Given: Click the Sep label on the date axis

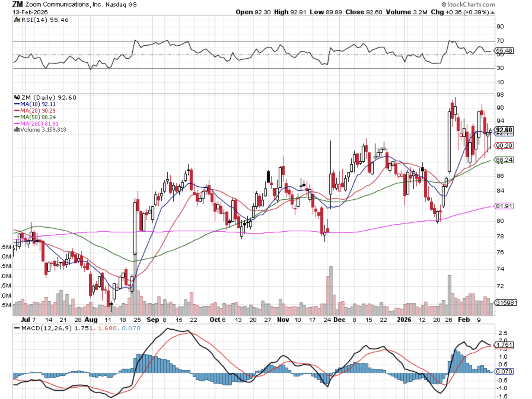Looking at the screenshot, I should 153,320.
